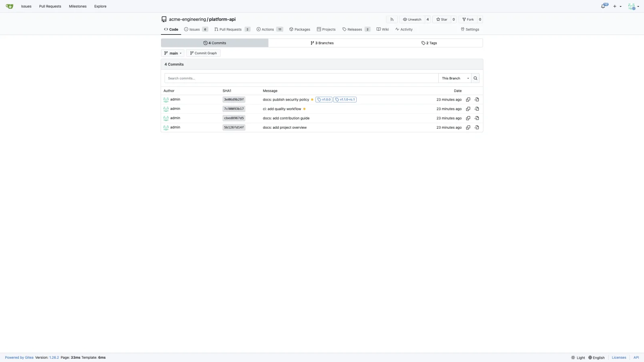Open the Light theme switcher
The height and width of the screenshot is (362, 644).
[578, 358]
